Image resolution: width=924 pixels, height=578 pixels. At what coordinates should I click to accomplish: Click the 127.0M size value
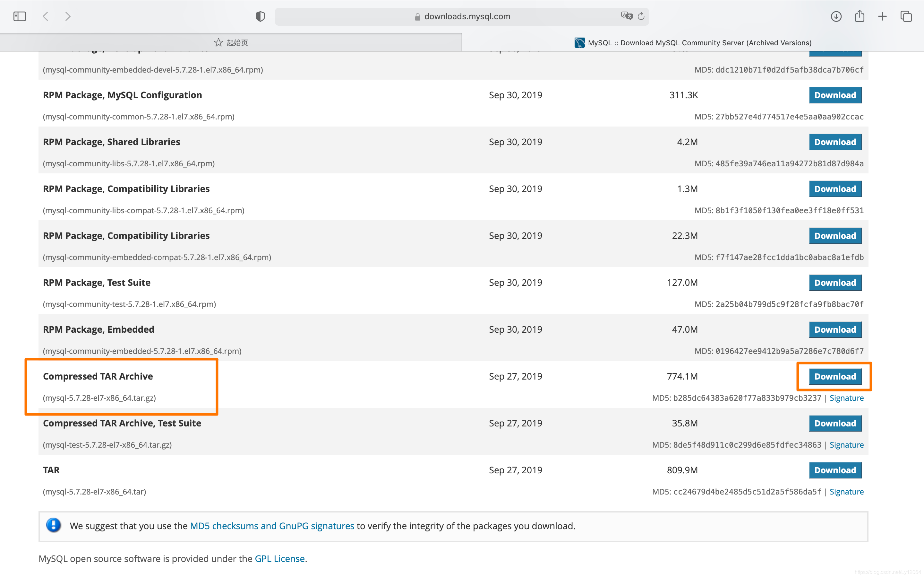682,283
